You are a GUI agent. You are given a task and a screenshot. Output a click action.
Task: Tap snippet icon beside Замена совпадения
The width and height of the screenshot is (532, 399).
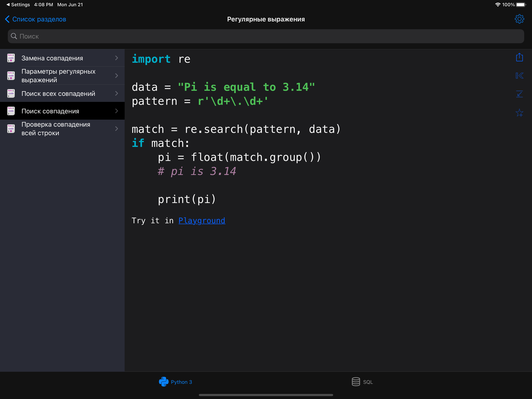(11, 58)
